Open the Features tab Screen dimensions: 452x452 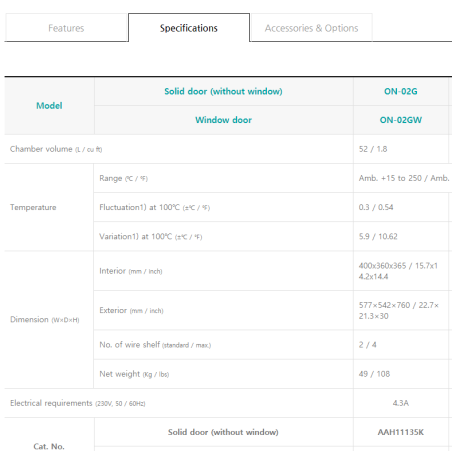point(66,28)
